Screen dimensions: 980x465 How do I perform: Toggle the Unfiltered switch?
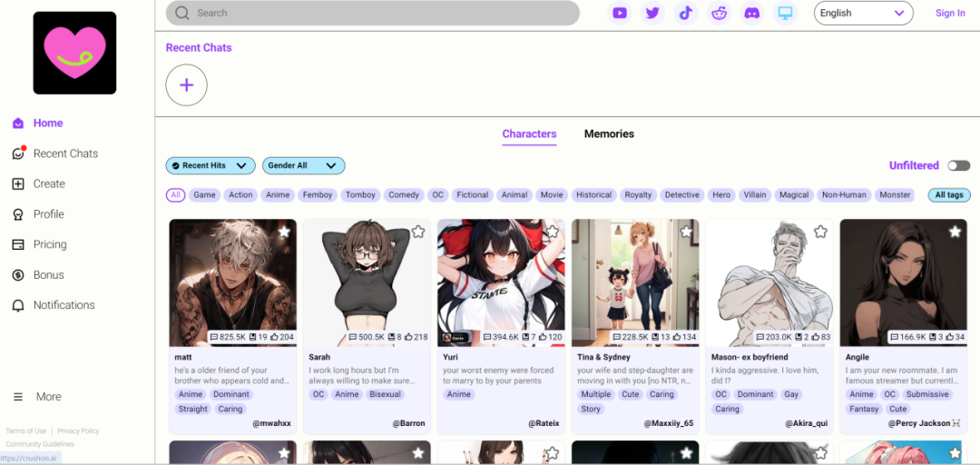click(x=958, y=165)
